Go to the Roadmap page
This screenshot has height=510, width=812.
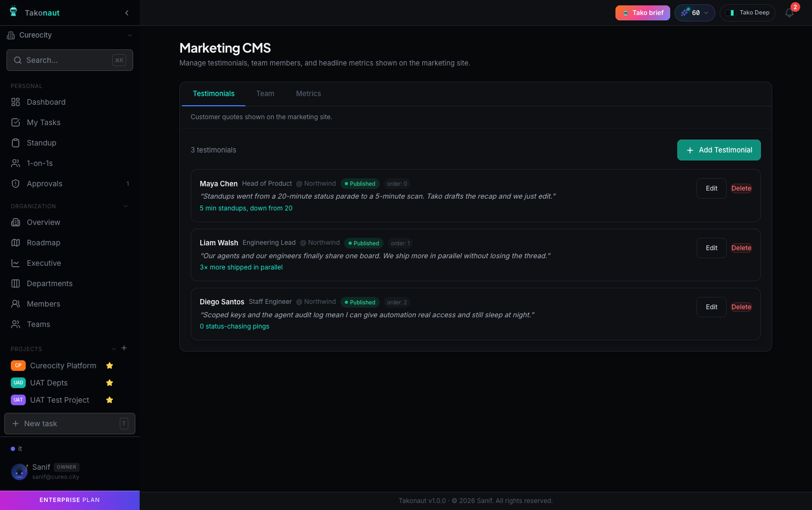pos(70,243)
